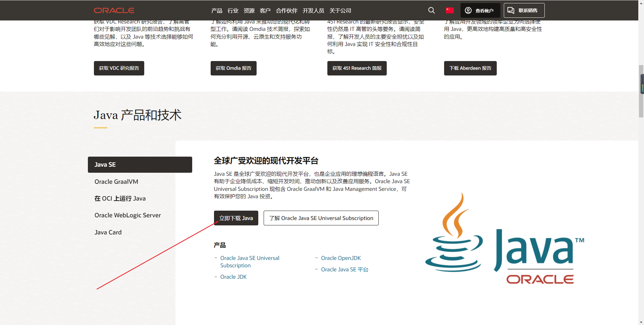The image size is (644, 325).
Task: Switch to Oracle WebLogic Server tab
Action: tap(127, 215)
